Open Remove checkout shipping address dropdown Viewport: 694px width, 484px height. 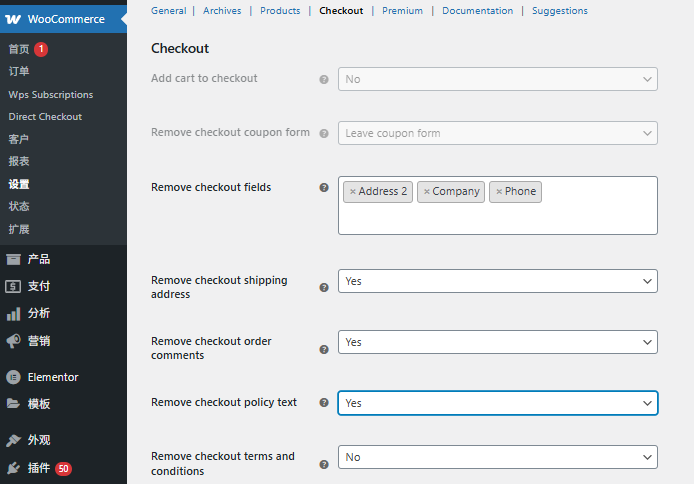[x=497, y=281]
